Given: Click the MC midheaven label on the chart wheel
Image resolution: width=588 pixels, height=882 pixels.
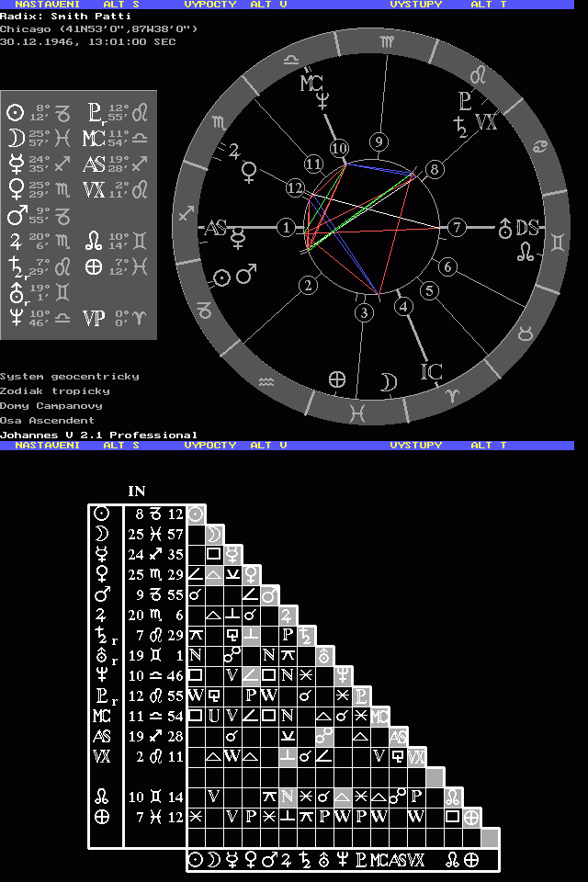Looking at the screenshot, I should click(311, 83).
